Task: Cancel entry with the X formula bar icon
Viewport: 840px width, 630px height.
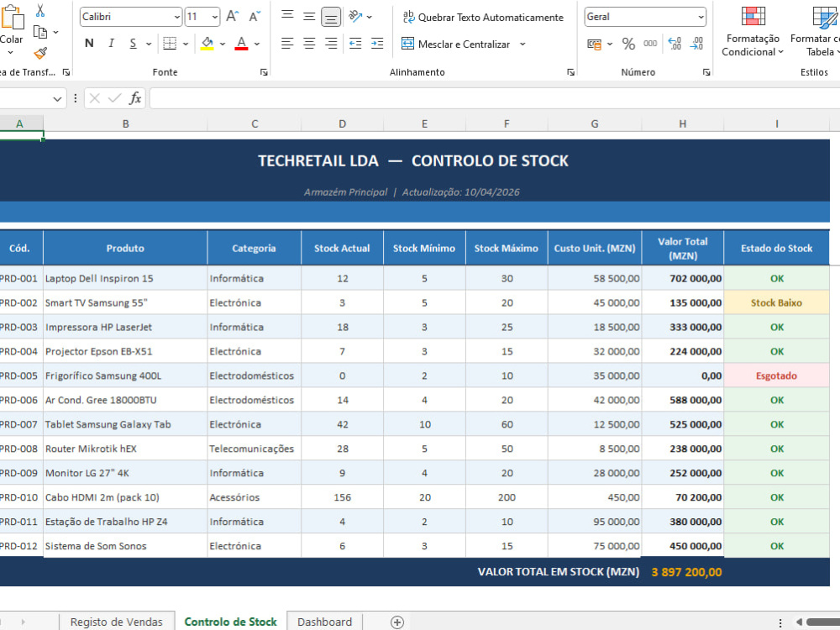Action: [x=94, y=98]
